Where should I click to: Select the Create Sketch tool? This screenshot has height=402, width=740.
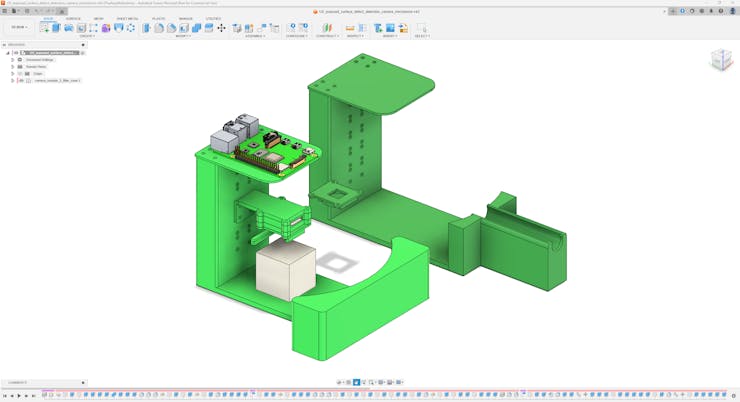[44, 28]
